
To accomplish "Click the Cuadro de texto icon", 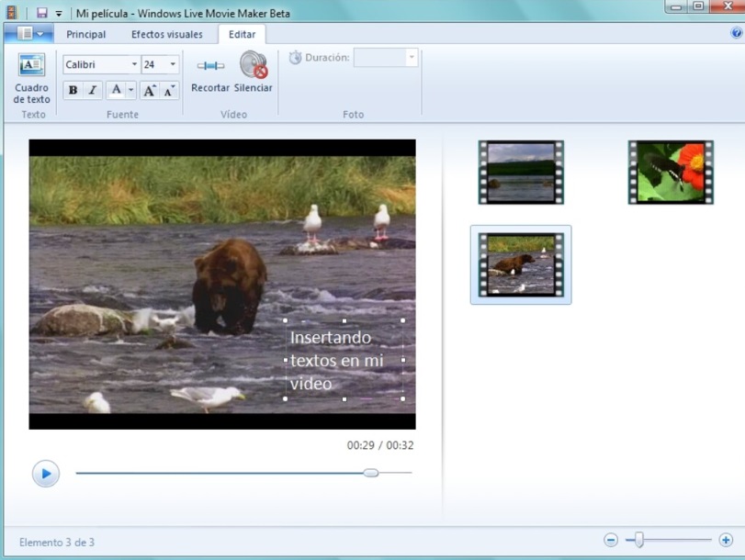I will coord(32,66).
